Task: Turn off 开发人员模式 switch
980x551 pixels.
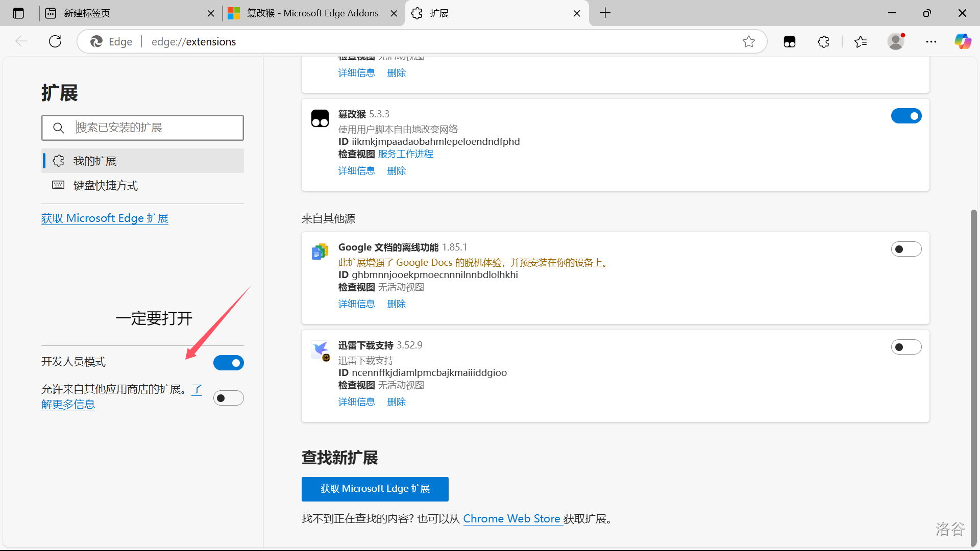Action: tap(228, 363)
